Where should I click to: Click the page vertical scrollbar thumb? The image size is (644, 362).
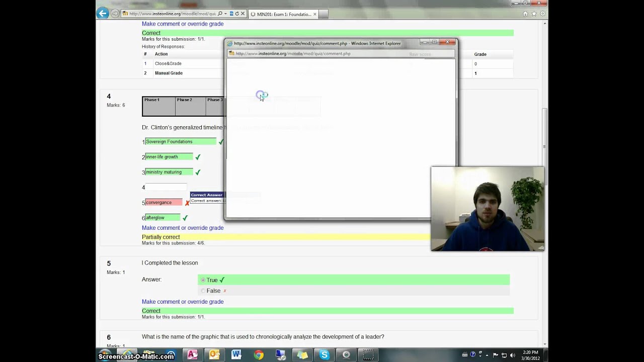(544, 147)
